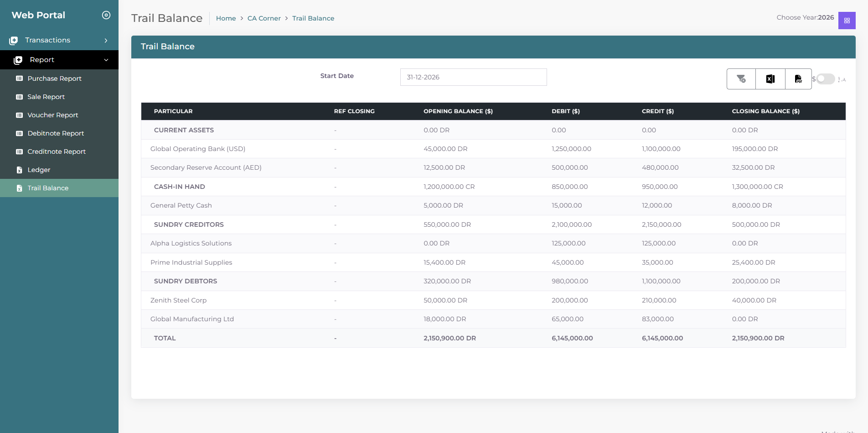This screenshot has height=433, width=868.
Task: Click the sidebar collapse circle icon
Action: [106, 15]
